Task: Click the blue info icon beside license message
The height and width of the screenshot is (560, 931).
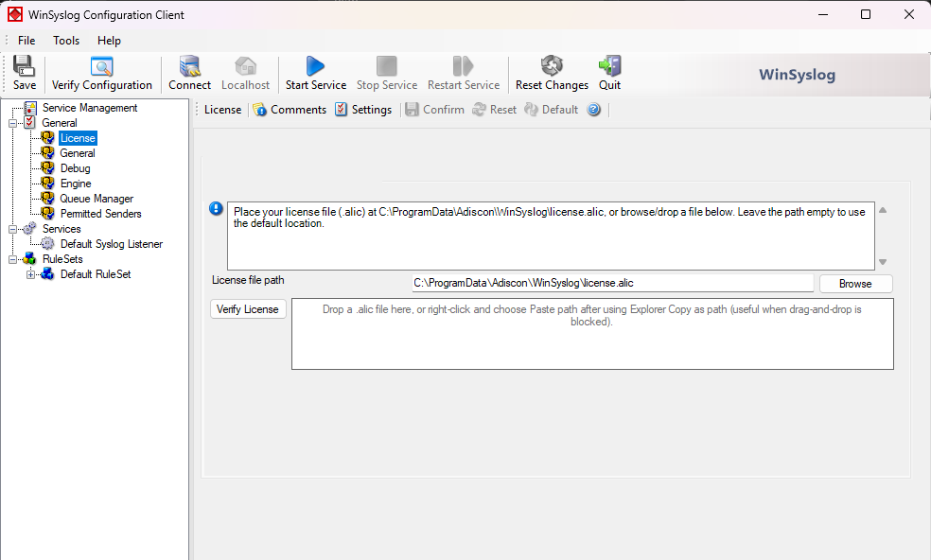Action: point(216,208)
